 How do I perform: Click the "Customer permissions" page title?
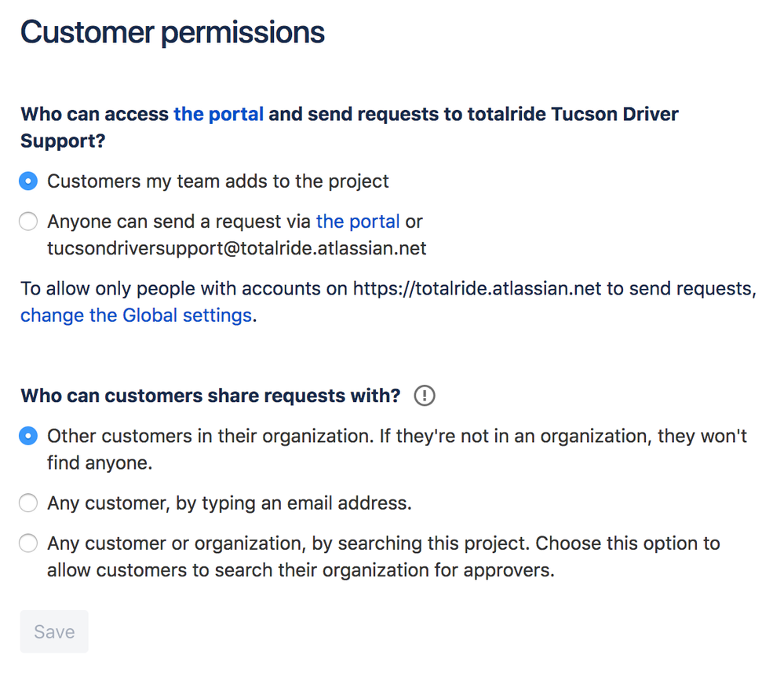coord(173,32)
